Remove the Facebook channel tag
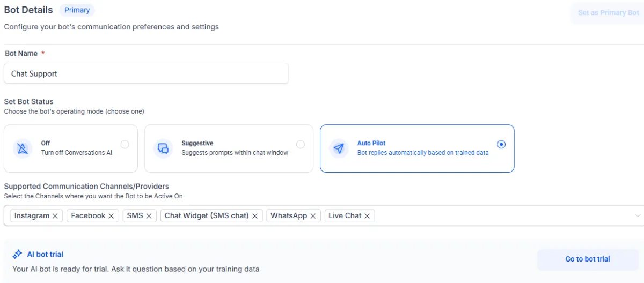 click(111, 216)
